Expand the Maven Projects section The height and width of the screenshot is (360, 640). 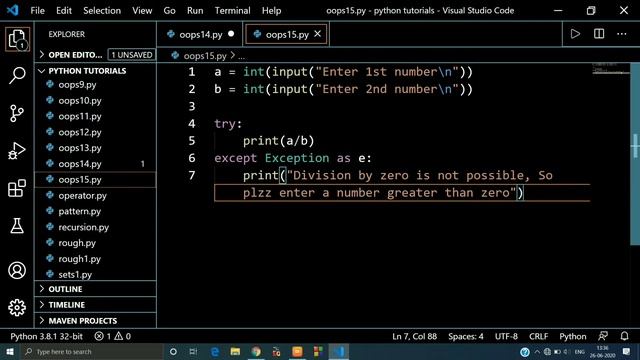pyautogui.click(x=96, y=321)
